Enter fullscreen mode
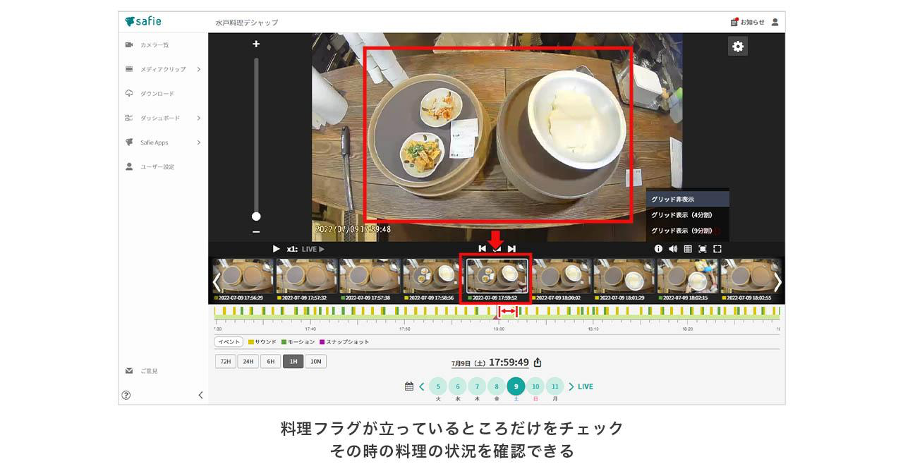904x476 pixels. click(717, 249)
